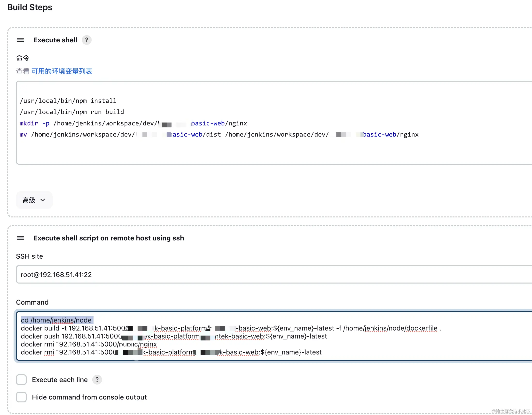Open help for Execute each line
This screenshot has height=415, width=532.
[x=97, y=380]
